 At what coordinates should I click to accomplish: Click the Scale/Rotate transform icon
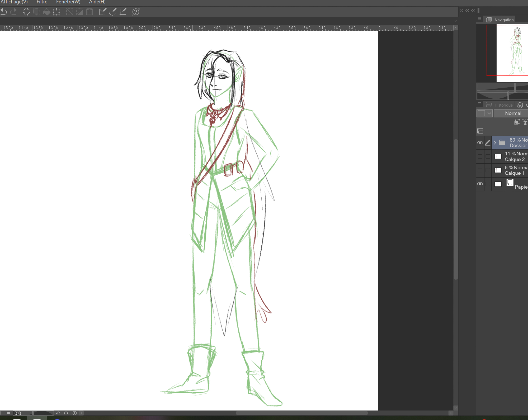pos(56,12)
